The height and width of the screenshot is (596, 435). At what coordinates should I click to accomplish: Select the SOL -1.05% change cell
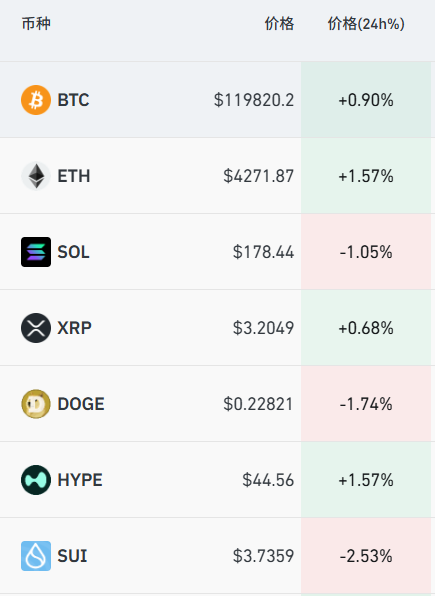point(366,252)
